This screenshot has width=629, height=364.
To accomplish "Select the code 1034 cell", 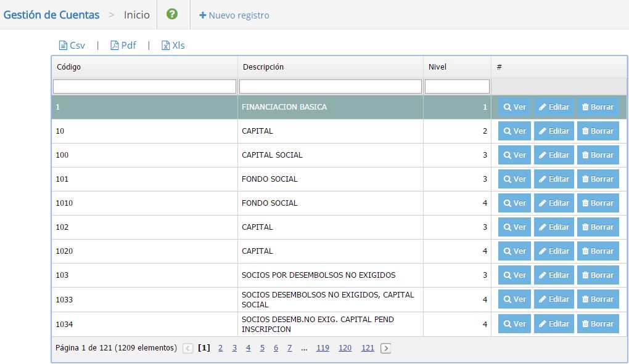I will click(x=144, y=324).
